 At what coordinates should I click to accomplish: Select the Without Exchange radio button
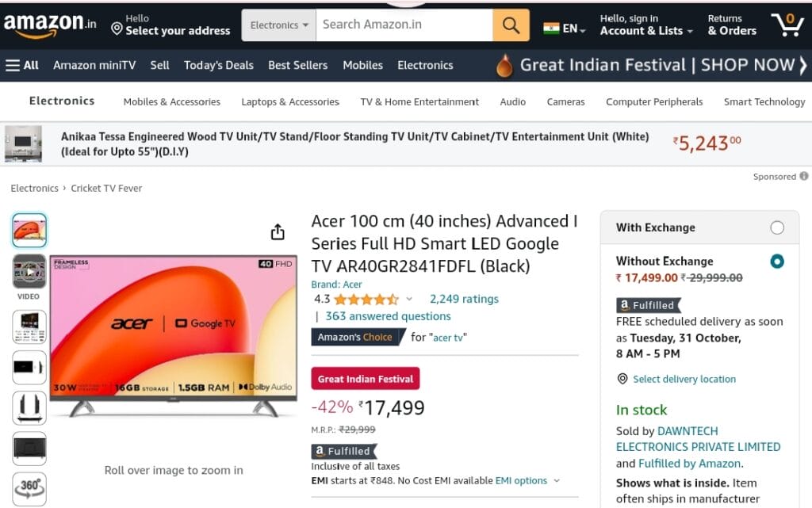point(777,262)
